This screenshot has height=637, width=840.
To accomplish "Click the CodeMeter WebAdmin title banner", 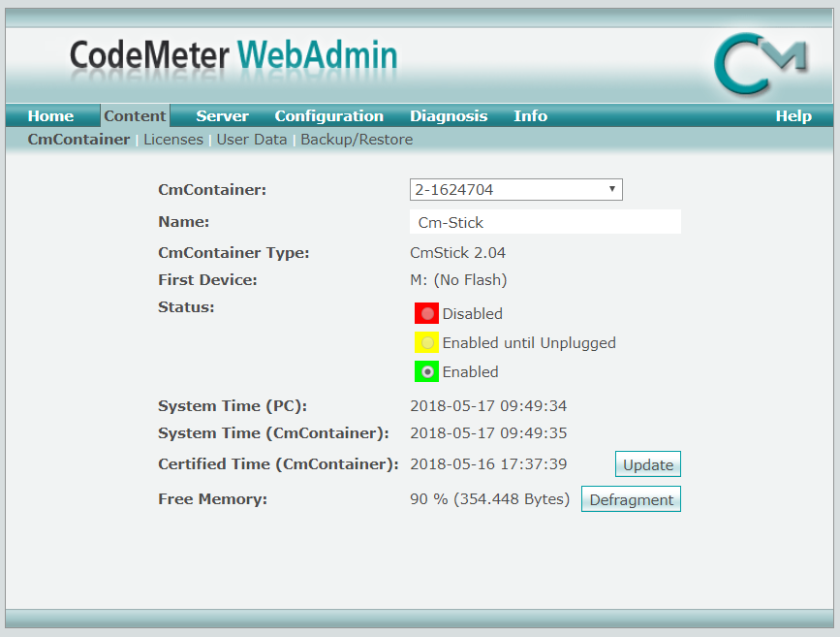I will coord(233,56).
